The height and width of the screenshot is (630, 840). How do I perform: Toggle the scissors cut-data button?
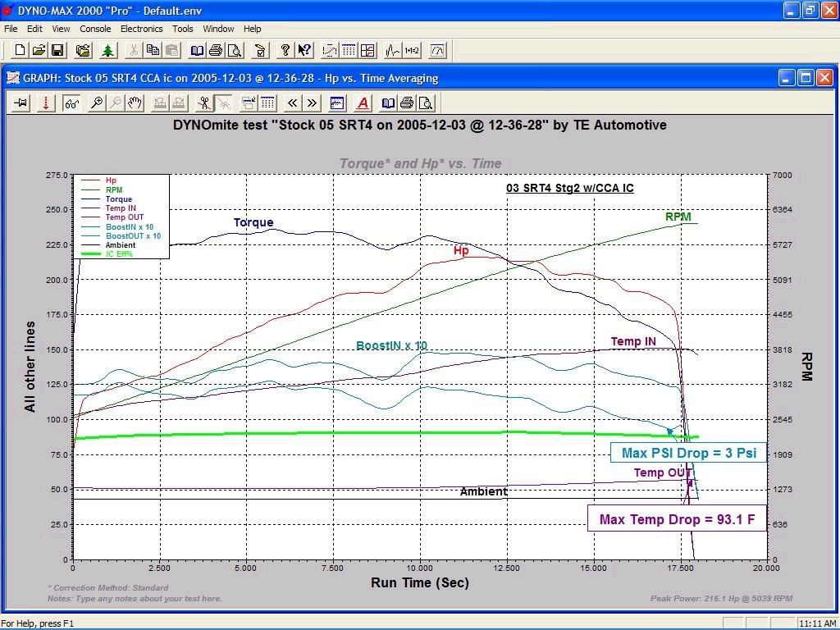click(203, 103)
